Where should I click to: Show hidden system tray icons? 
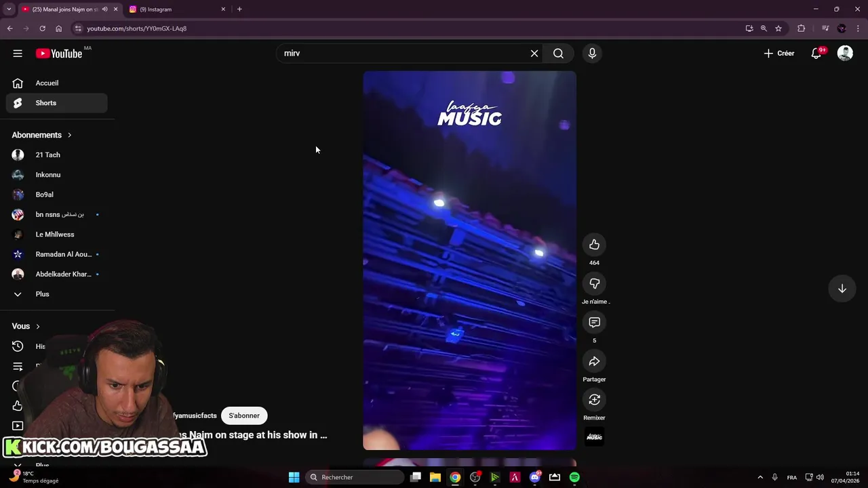click(760, 477)
